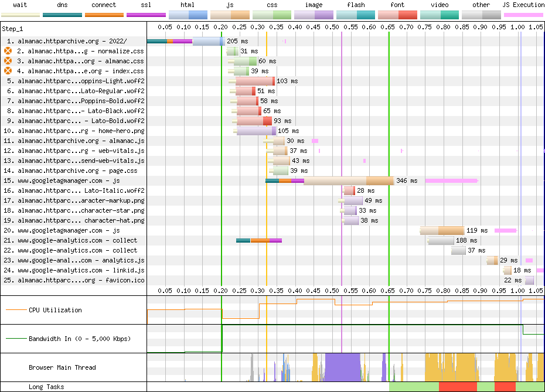Click the js legend color bar
The height and width of the screenshot is (392, 545).
pyautogui.click(x=230, y=15)
